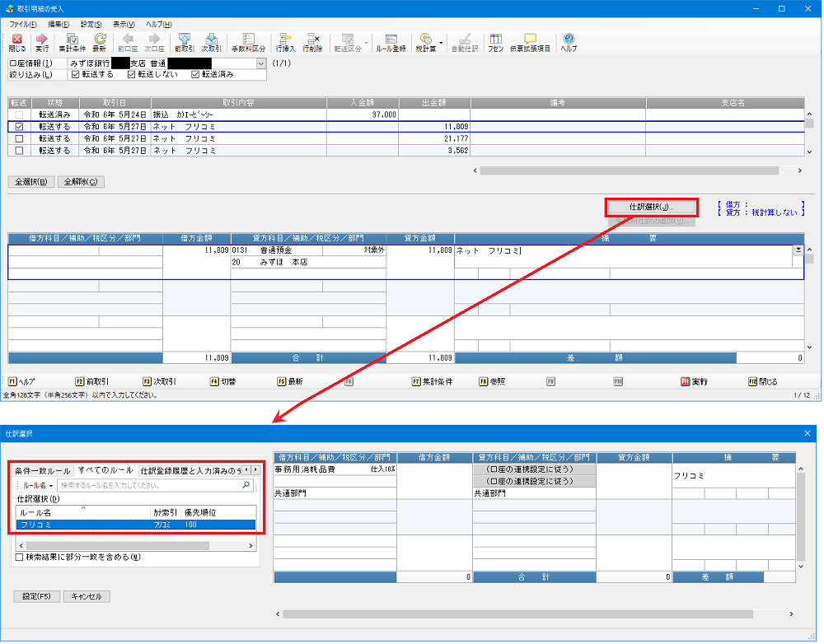
Task: Click the F7 集計条件 function key button
Action: 433,382
